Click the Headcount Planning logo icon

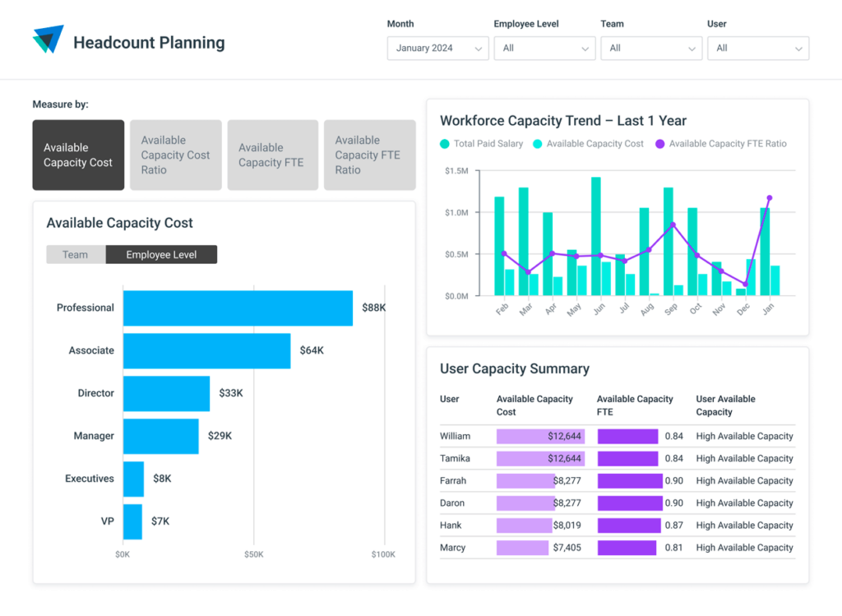[48, 39]
